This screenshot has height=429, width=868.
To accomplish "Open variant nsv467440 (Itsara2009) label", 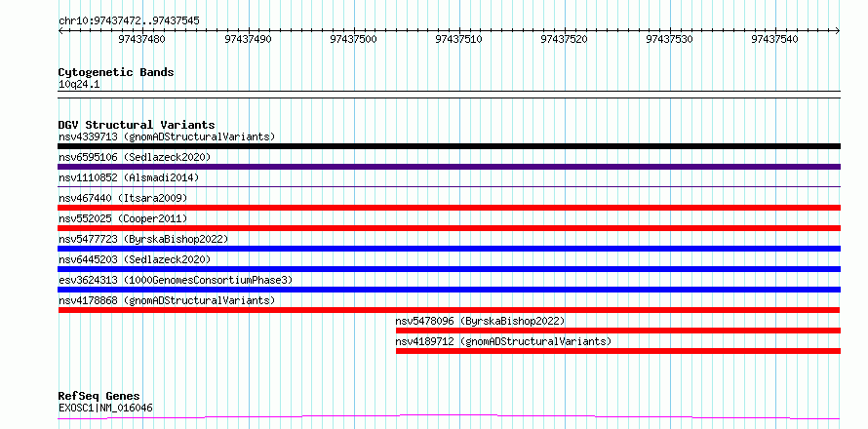I will click(x=123, y=198).
